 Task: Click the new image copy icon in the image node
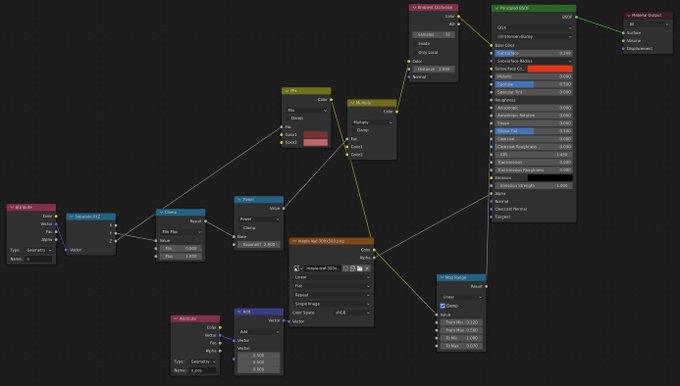353,268
